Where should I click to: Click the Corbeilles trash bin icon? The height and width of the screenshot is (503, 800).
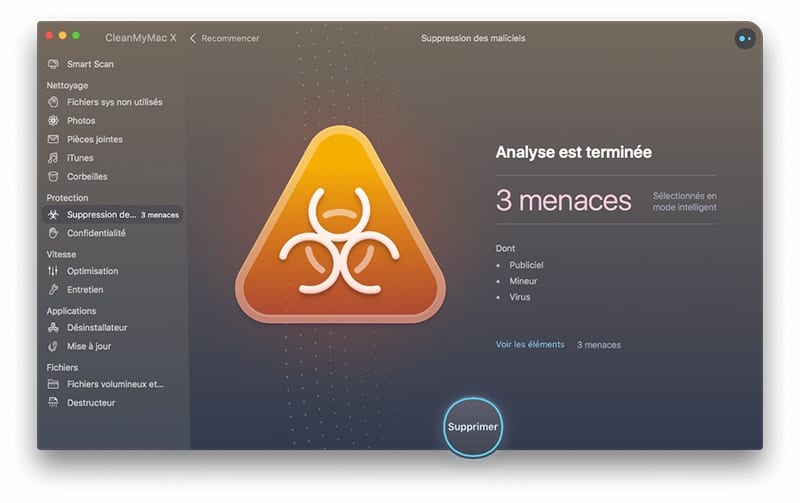pyautogui.click(x=53, y=177)
